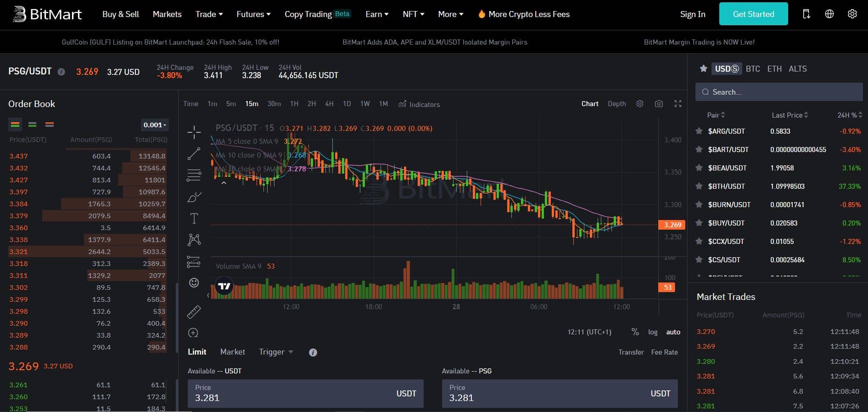Switch to the ETH market tab
Viewport: 868px width, 412px height.
coord(774,69)
